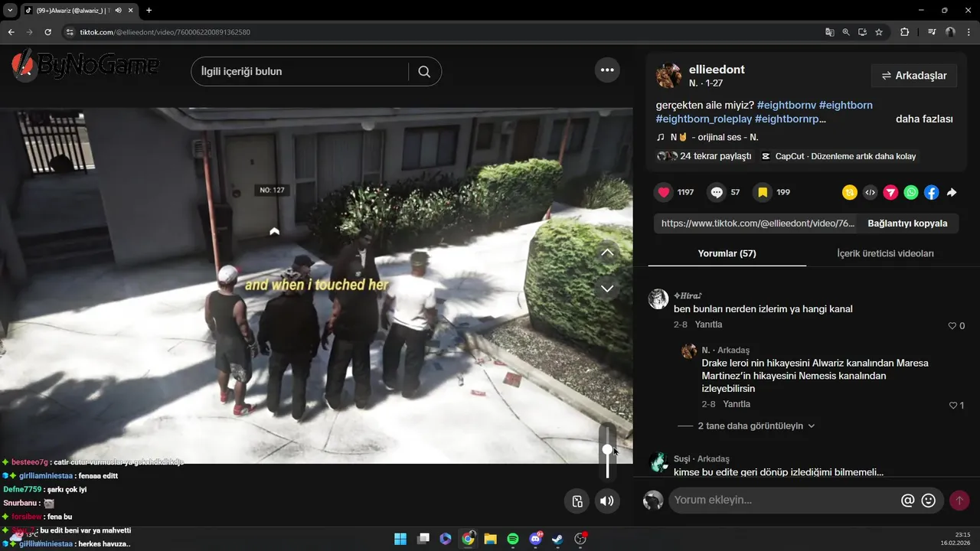The image size is (980, 551).
Task: Switch to İçerik üreticisi videoları tab
Action: point(885,253)
